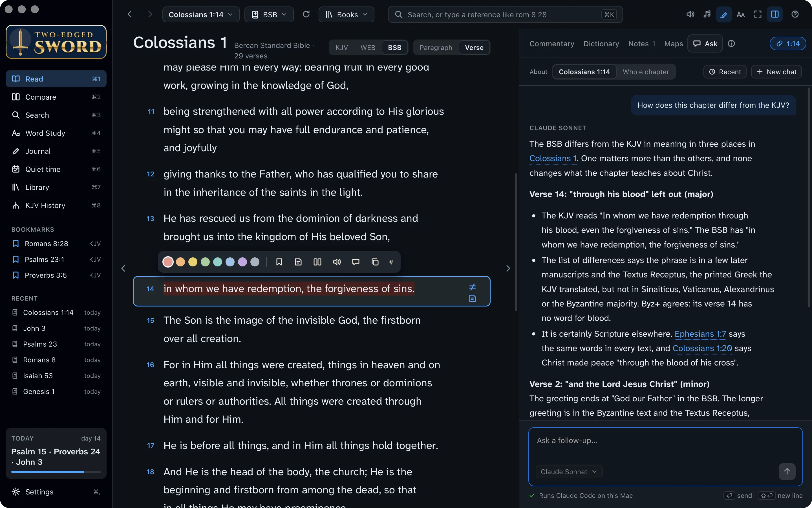Select the KJV translation toggle
812x508 pixels.
(x=342, y=48)
